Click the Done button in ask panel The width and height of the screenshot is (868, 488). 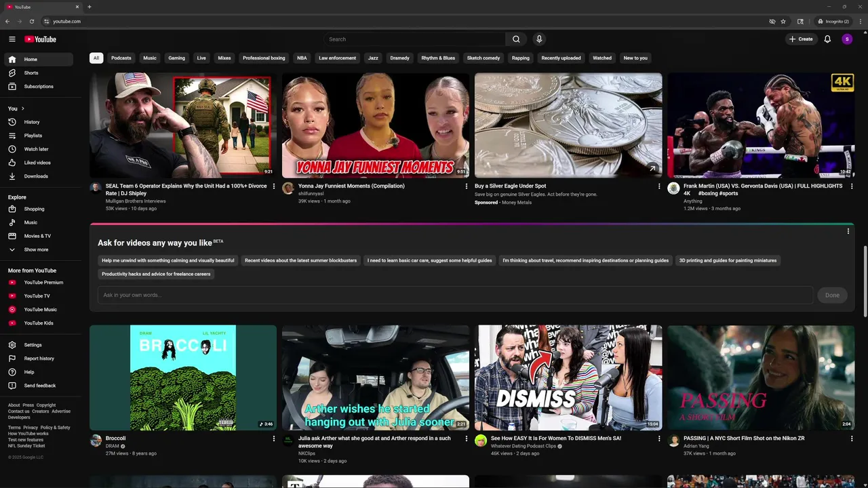(832, 295)
